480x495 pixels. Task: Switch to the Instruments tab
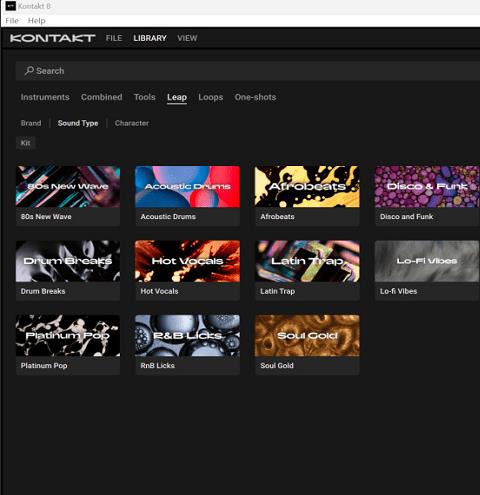(x=45, y=97)
